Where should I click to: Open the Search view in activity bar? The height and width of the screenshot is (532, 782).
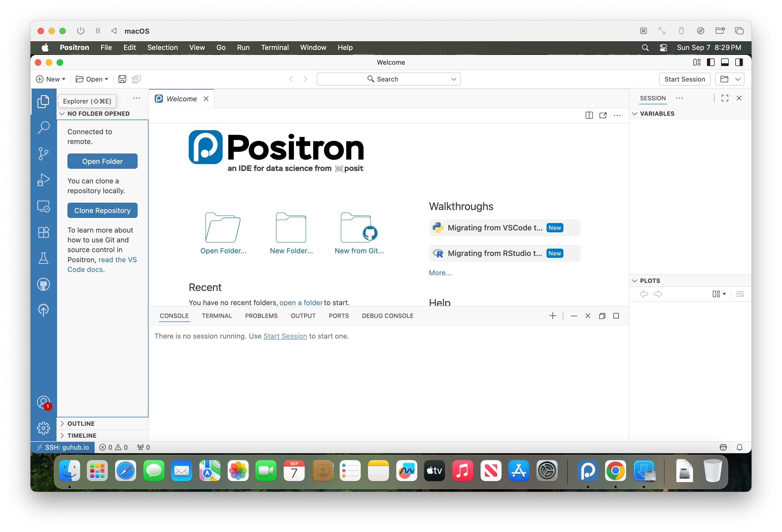click(44, 127)
